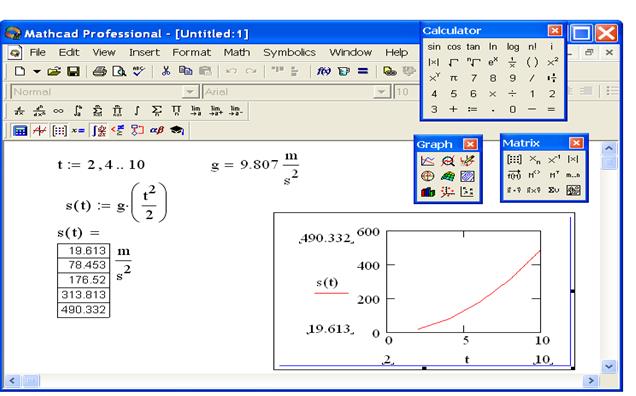This screenshot has height=396, width=636.
Task: Save the worksheet with the floppy disk icon
Action: (73, 71)
